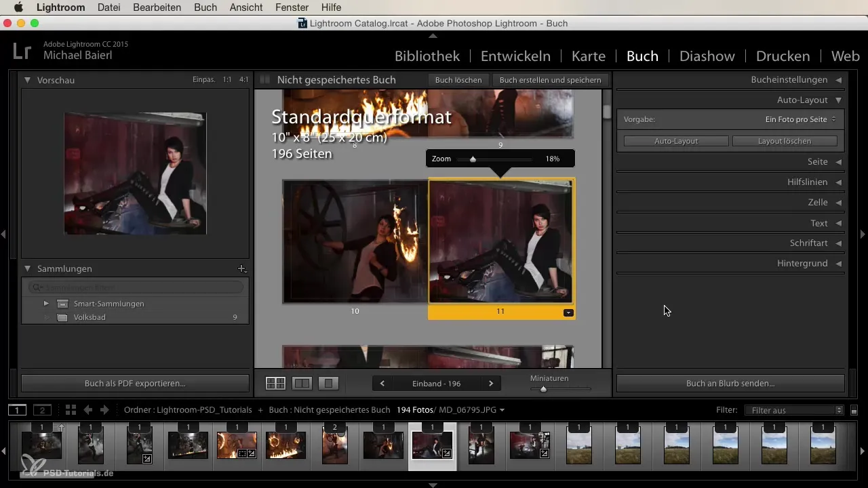Hide left panel group arrow
The height and width of the screenshot is (488, 868).
coord(3,234)
